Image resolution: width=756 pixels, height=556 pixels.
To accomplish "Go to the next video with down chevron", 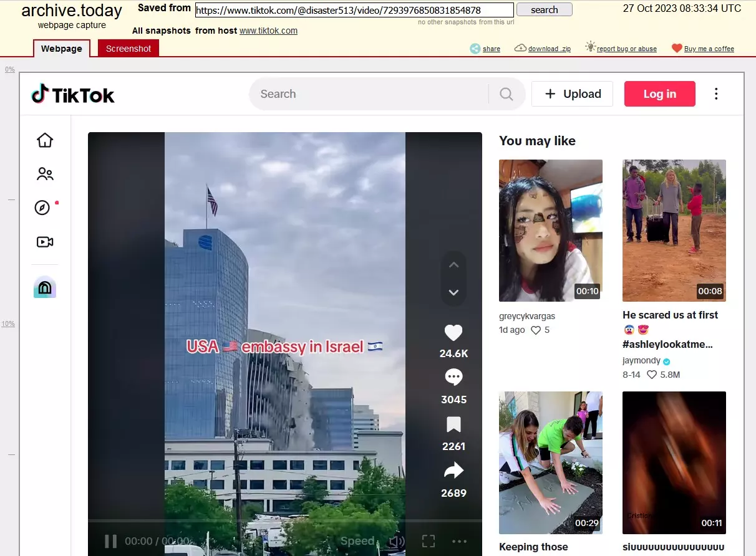I will coord(453,292).
